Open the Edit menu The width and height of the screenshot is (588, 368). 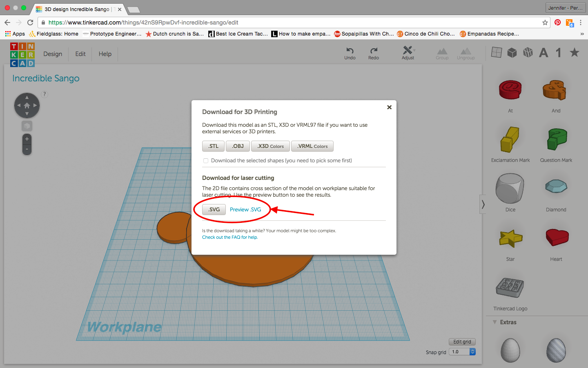[80, 54]
